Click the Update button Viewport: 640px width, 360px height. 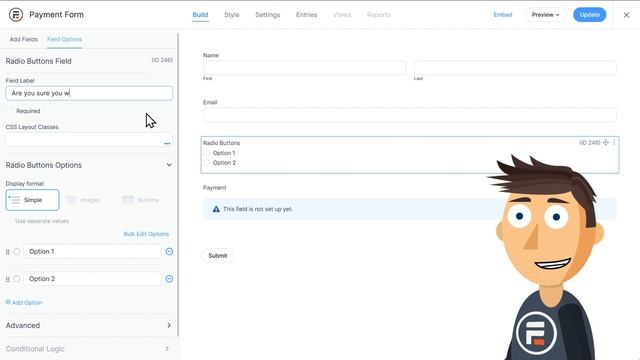[589, 15]
